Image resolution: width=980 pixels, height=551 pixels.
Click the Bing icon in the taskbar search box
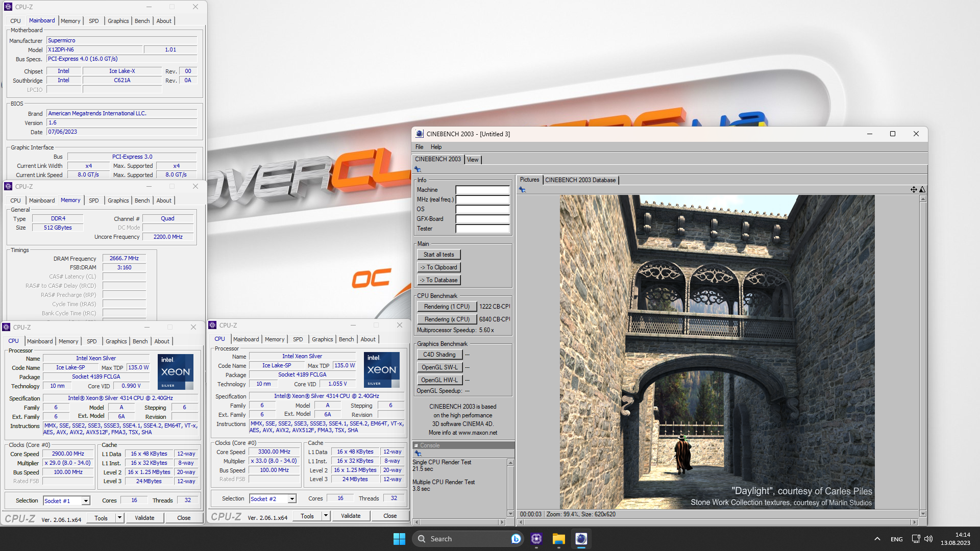click(516, 539)
